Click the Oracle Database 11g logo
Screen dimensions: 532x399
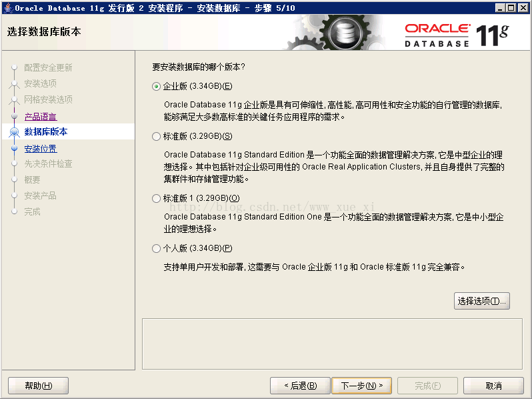tap(457, 35)
